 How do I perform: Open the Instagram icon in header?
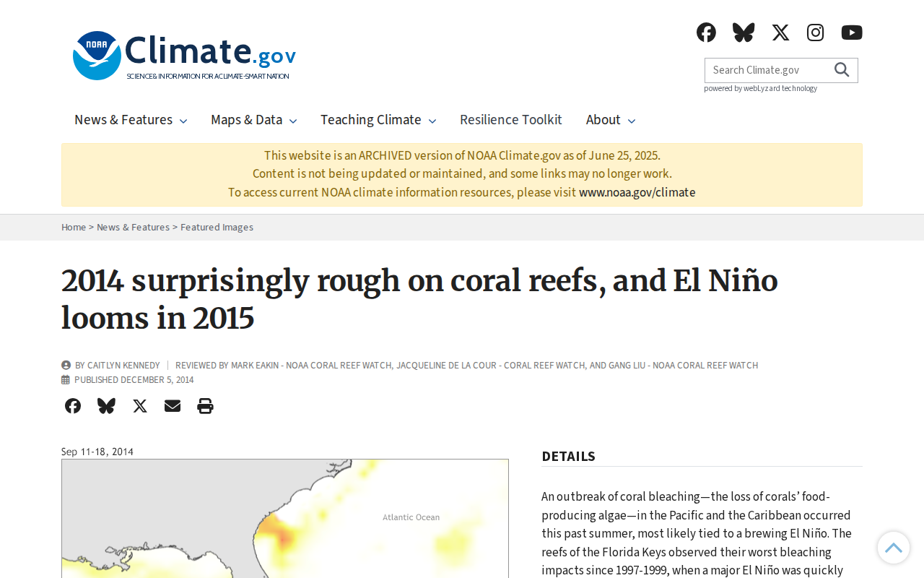[816, 33]
